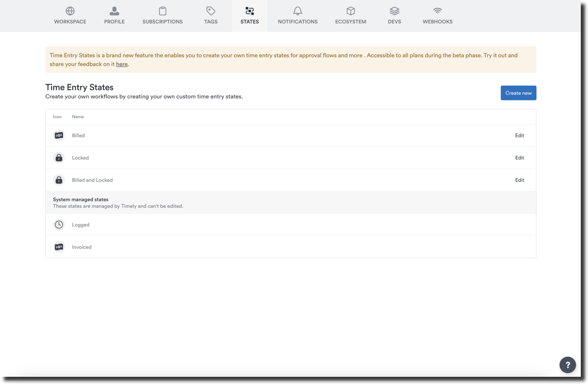This screenshot has width=588, height=384.
Task: Click the Invoiced banknote icon
Action: pyautogui.click(x=59, y=247)
